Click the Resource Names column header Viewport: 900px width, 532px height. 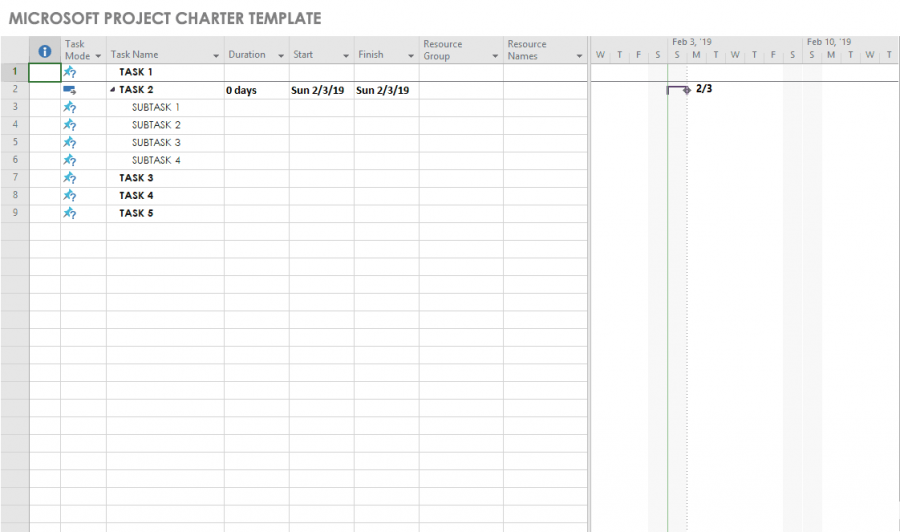pyautogui.click(x=545, y=50)
